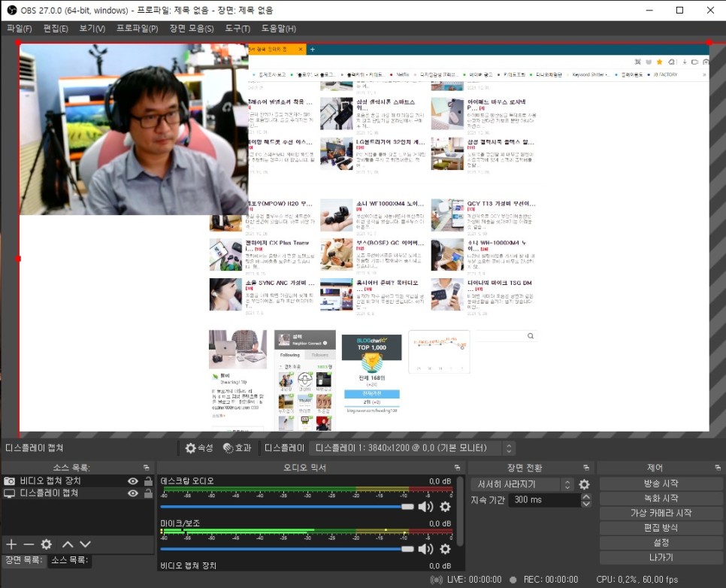Click the 편집 방식 studio mode button
Viewport: 726px width, 588px height.
coord(661,528)
